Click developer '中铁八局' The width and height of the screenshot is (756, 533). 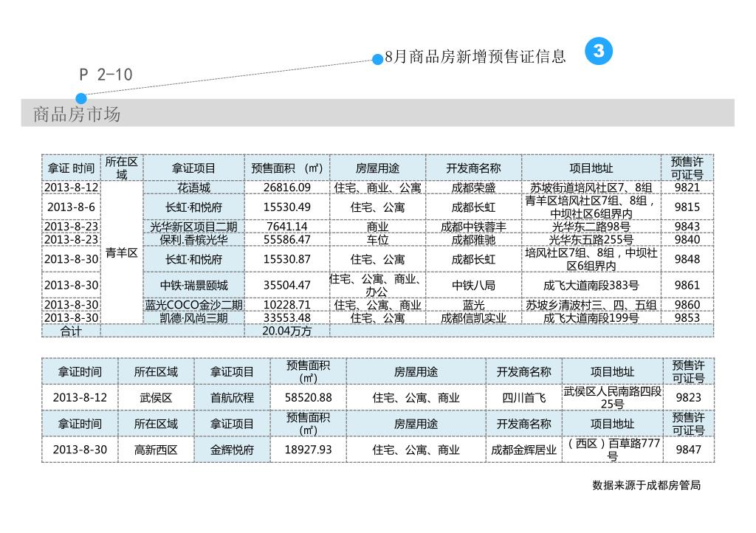tap(473, 285)
